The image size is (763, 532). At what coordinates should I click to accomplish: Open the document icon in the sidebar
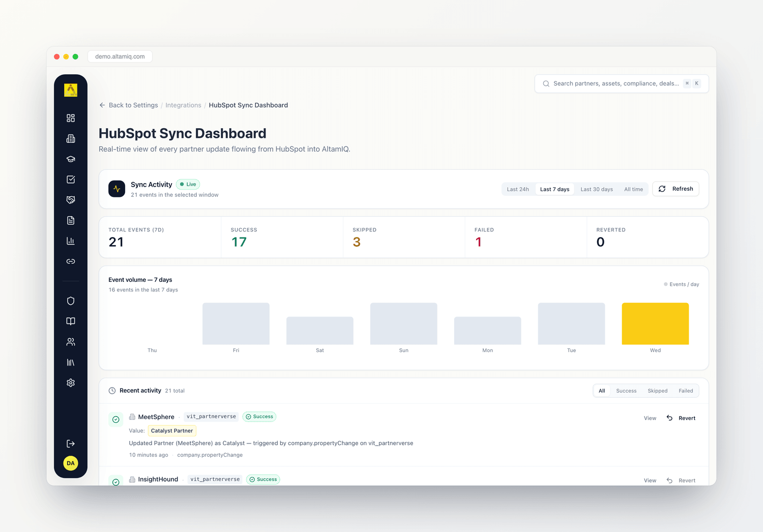tap(71, 220)
